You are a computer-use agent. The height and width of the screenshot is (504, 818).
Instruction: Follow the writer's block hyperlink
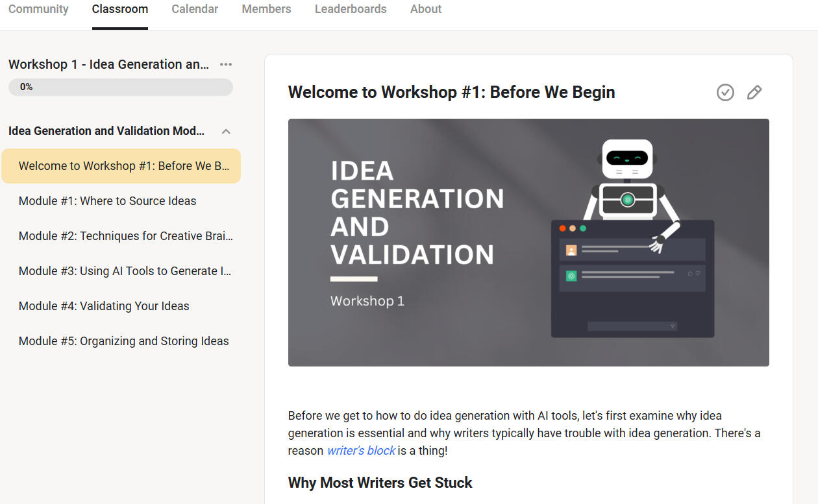[x=361, y=450]
